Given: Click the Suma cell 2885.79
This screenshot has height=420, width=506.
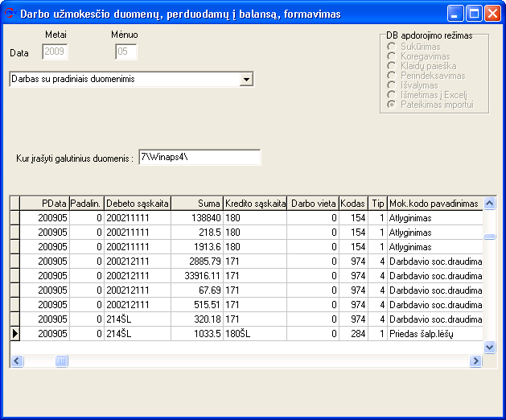Looking at the screenshot, I should (197, 261).
